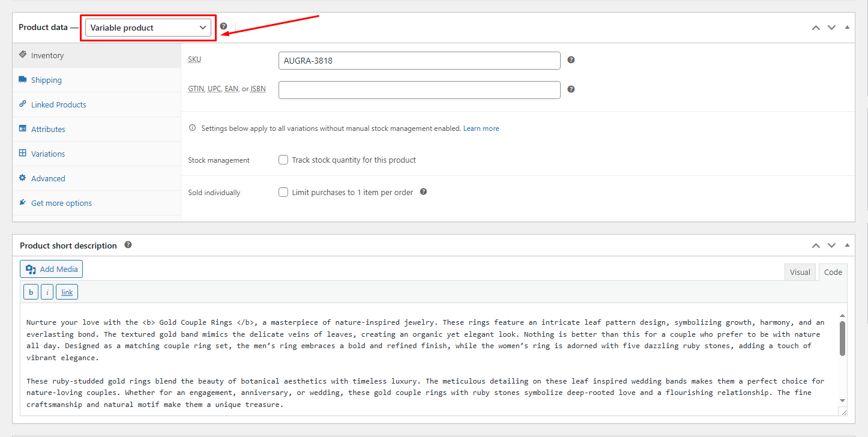The height and width of the screenshot is (437, 868).
Task: Click the italic i quicktag button
Action: tap(47, 292)
